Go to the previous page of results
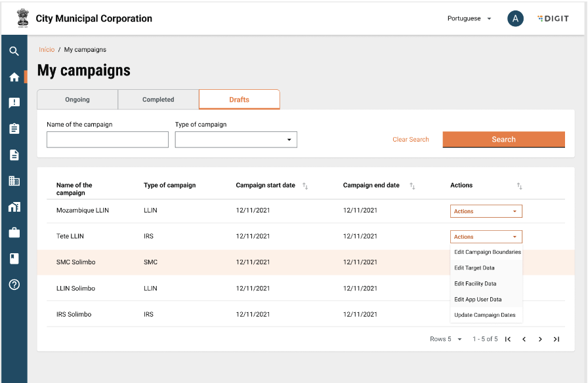This screenshot has width=588, height=383. pos(524,339)
